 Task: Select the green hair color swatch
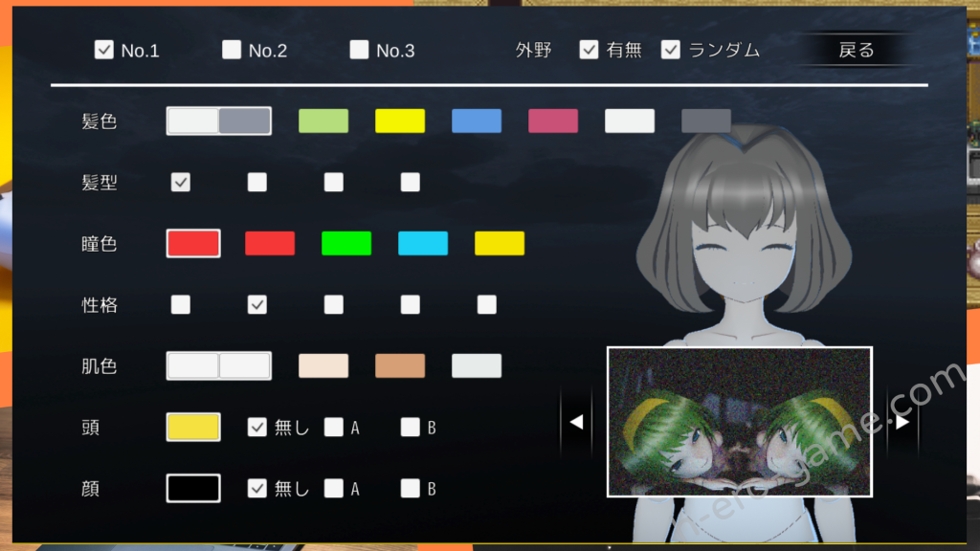[323, 121]
